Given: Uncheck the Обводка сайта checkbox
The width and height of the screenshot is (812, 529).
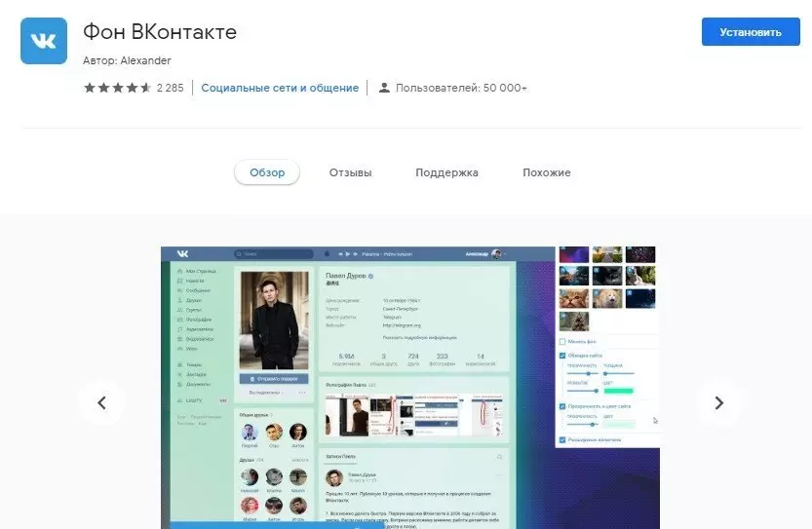Looking at the screenshot, I should 562,356.
